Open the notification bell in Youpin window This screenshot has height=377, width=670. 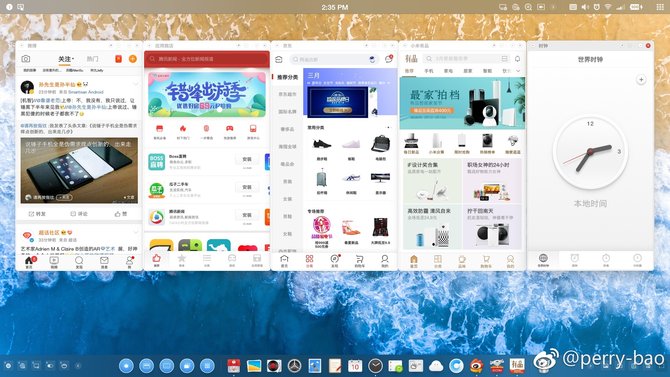point(517,59)
